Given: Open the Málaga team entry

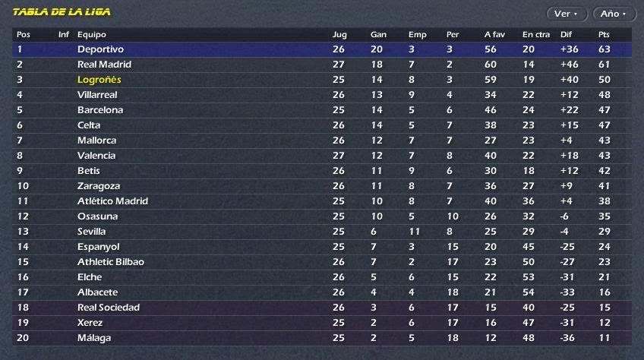Looking at the screenshot, I should 94,338.
